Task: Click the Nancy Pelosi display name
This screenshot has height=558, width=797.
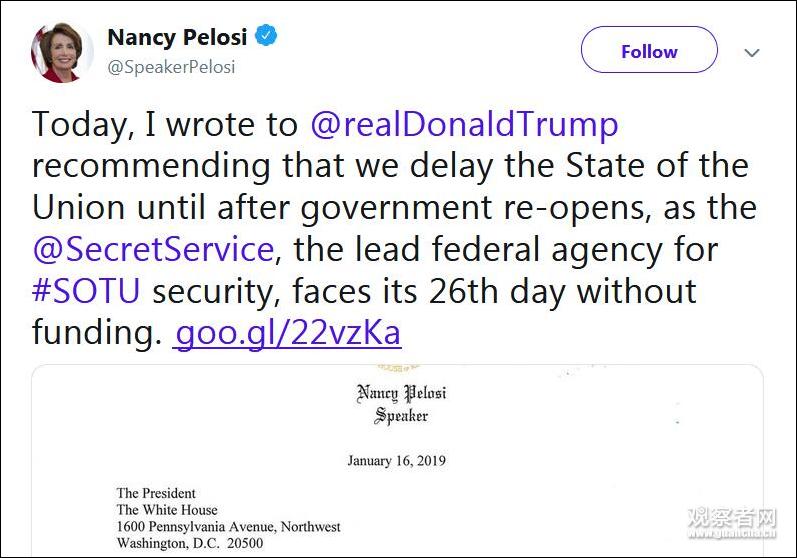Action: (x=178, y=38)
